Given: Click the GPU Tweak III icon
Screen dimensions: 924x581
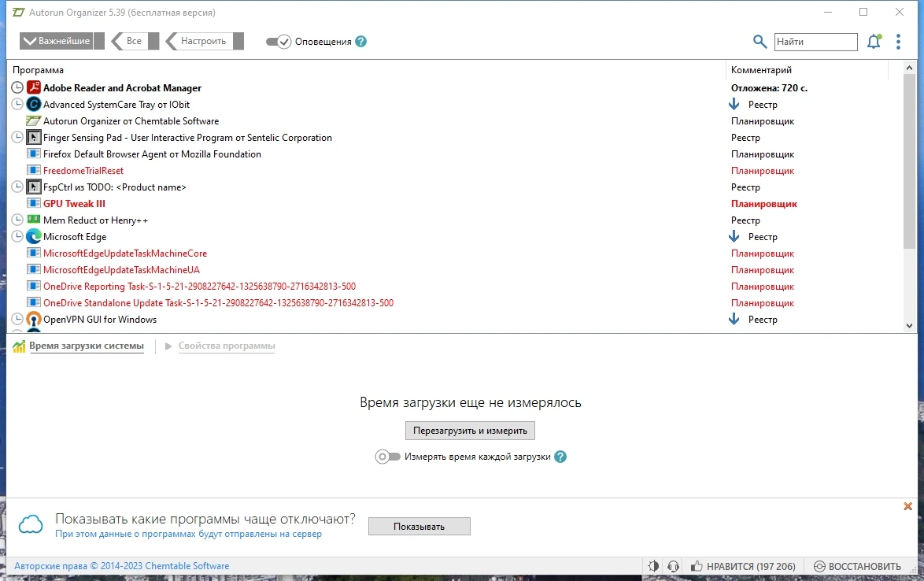Looking at the screenshot, I should click(34, 203).
